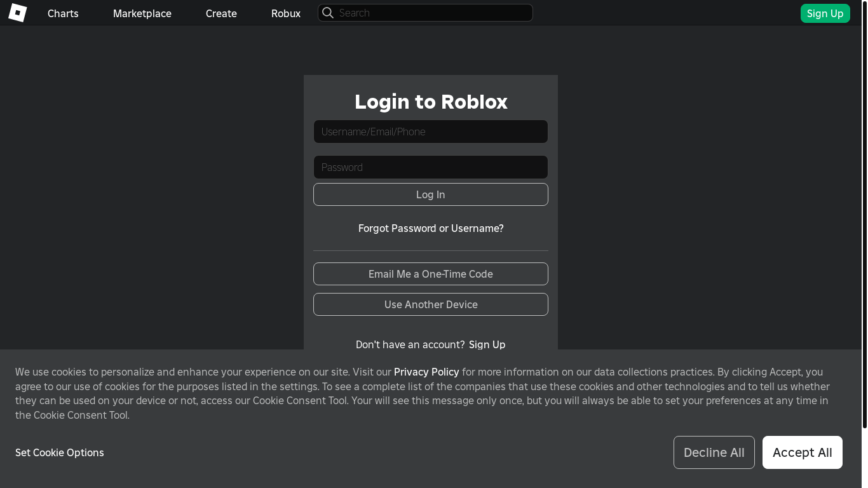The image size is (868, 488).
Task: Follow the Sign Up link below the form
Action: click(487, 344)
